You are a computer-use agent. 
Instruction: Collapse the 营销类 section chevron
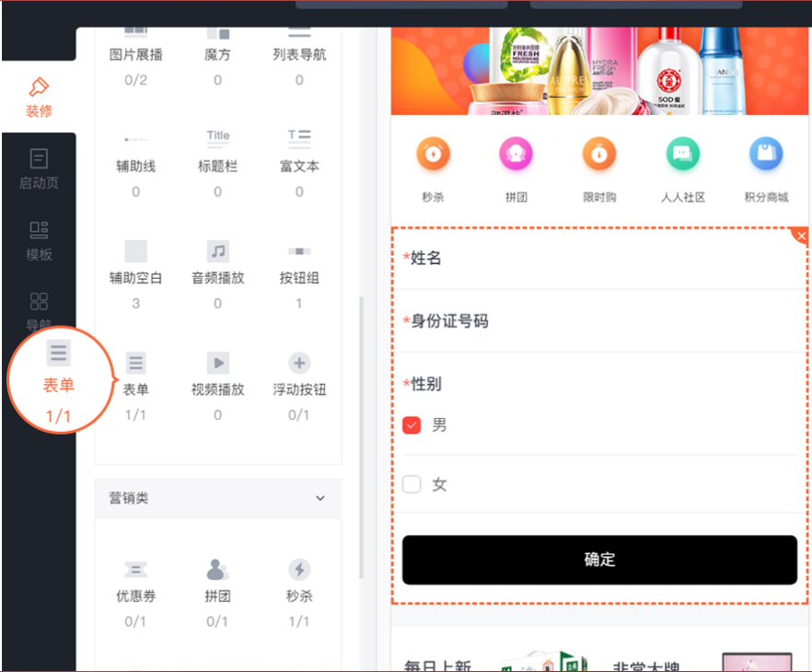click(x=320, y=498)
